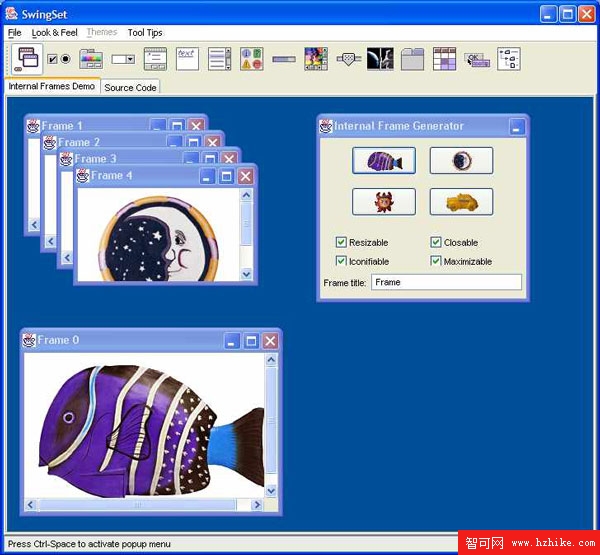Click Frame 3 horizontal scroll left arrow
This screenshot has width=600, height=555.
click(67, 258)
